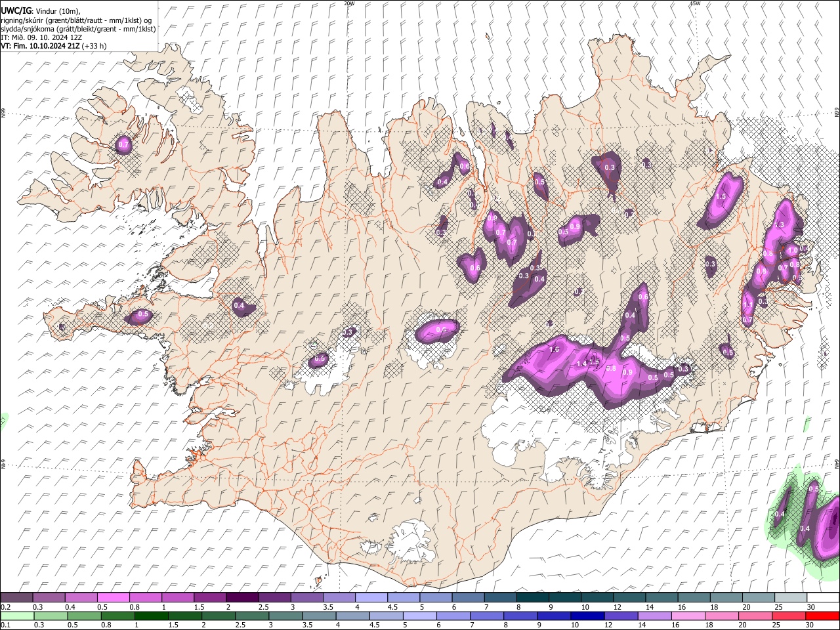The width and height of the screenshot is (840, 630).
Task: Select the white swatch labeled 30 in snow legend
Action: click(x=823, y=597)
